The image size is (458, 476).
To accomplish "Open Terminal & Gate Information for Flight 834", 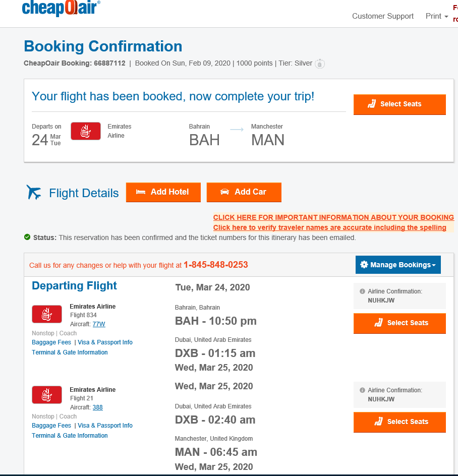I will pyautogui.click(x=70, y=352).
